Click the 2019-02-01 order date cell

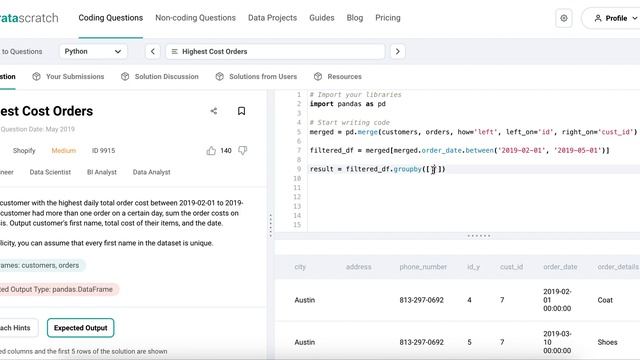point(557,300)
